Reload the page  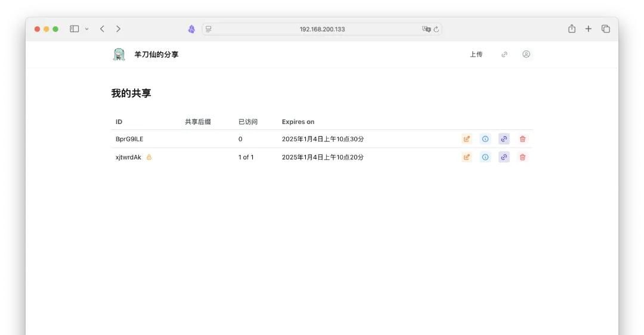(x=436, y=29)
